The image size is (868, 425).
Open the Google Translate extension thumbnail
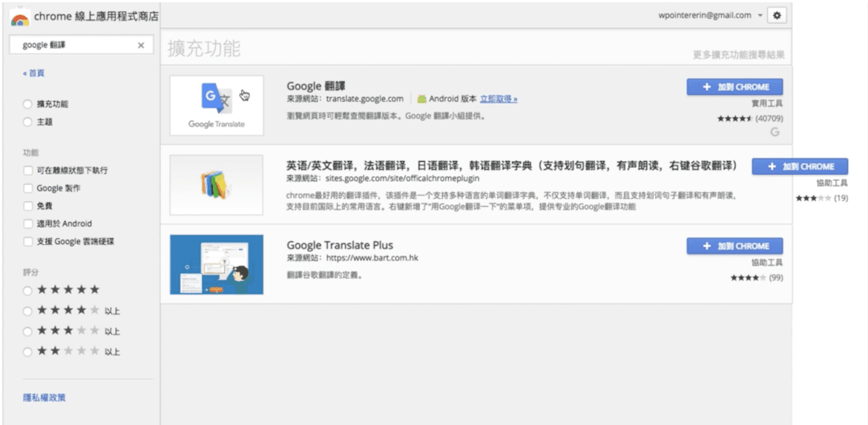[217, 105]
